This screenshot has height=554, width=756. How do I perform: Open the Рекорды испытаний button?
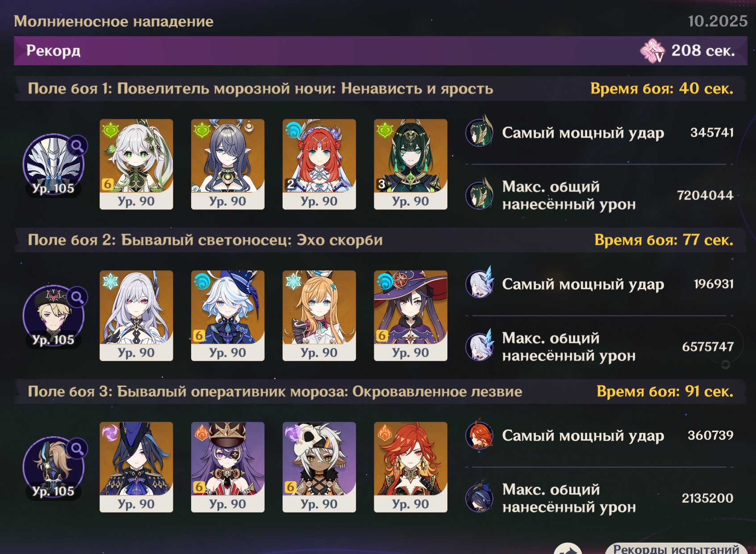click(676, 549)
